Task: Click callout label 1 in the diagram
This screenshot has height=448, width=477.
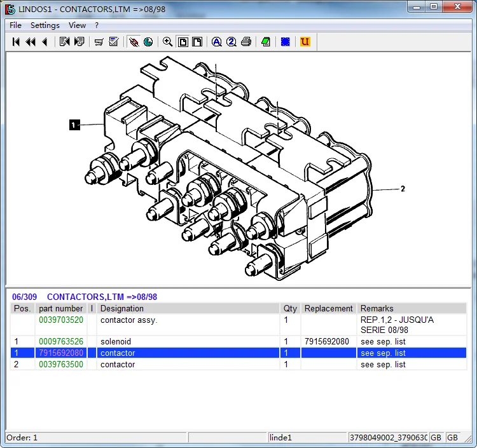Action: (74, 125)
